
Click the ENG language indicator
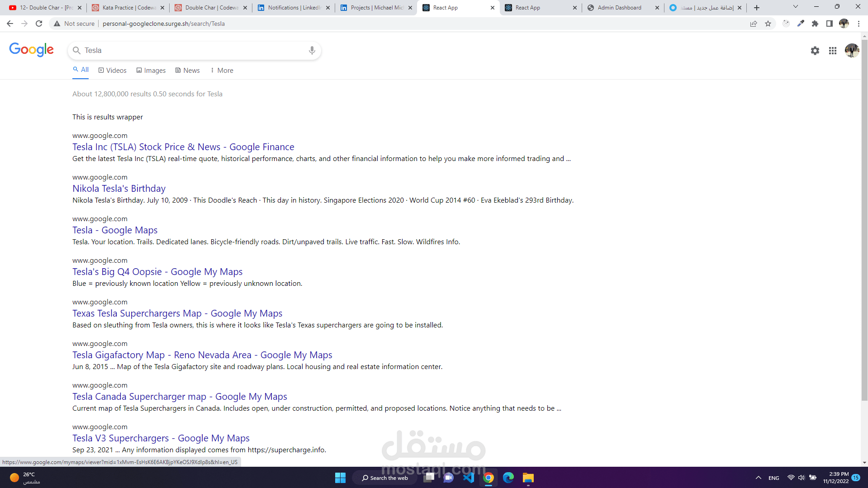point(774,478)
